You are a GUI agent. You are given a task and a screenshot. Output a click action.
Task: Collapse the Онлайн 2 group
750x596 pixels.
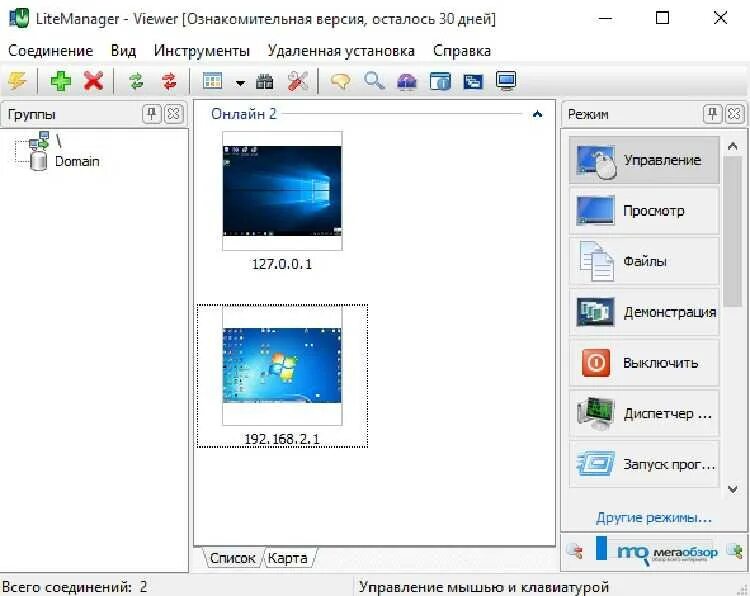[x=537, y=114]
